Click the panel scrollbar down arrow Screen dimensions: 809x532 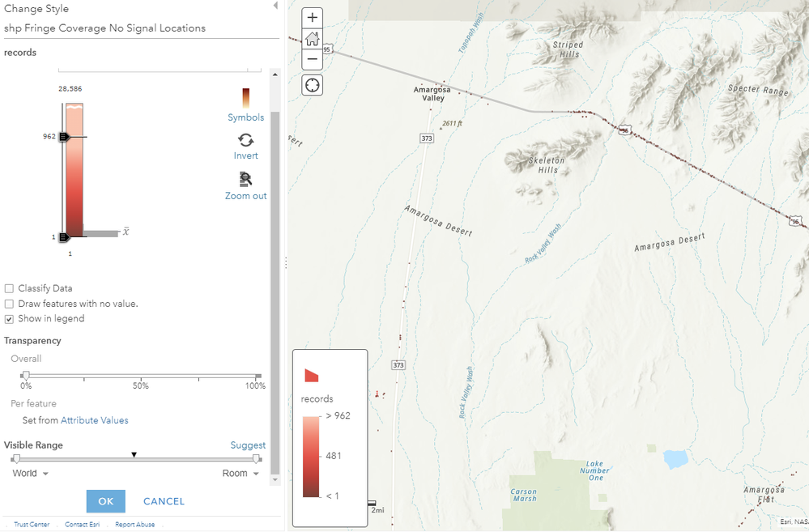(x=275, y=480)
